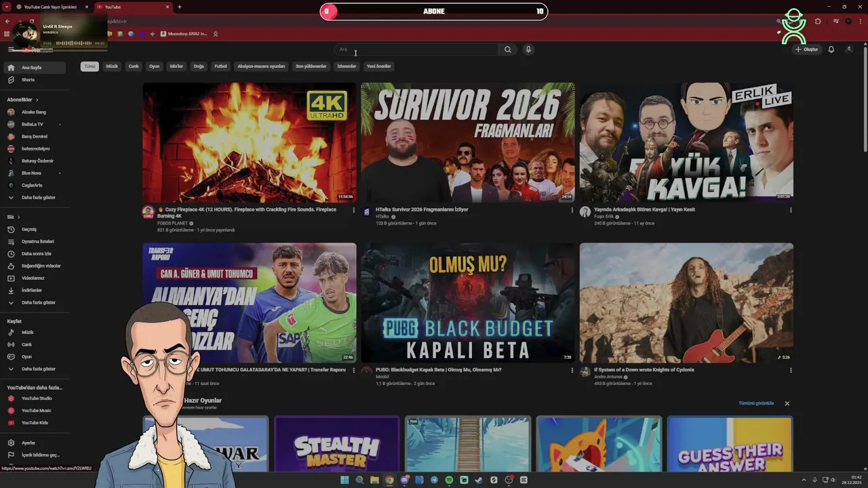Select the Müzik filter chip
868x488 pixels.
(x=112, y=66)
